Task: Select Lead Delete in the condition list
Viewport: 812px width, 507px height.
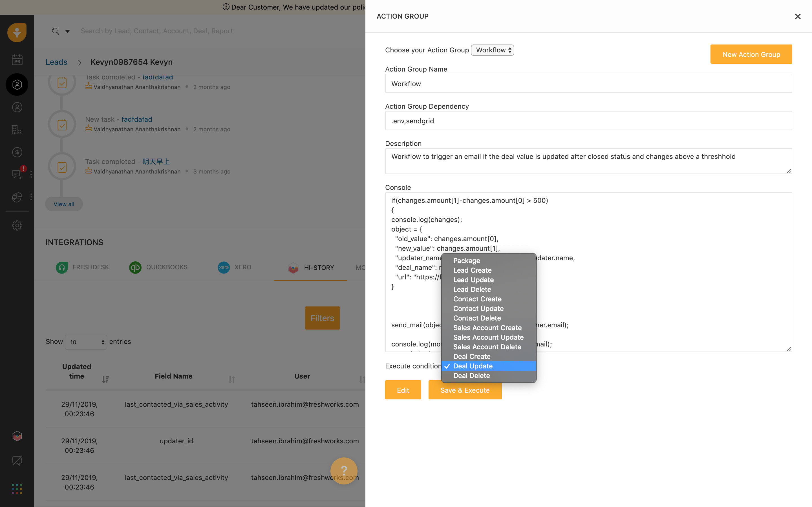Action: tap(472, 289)
